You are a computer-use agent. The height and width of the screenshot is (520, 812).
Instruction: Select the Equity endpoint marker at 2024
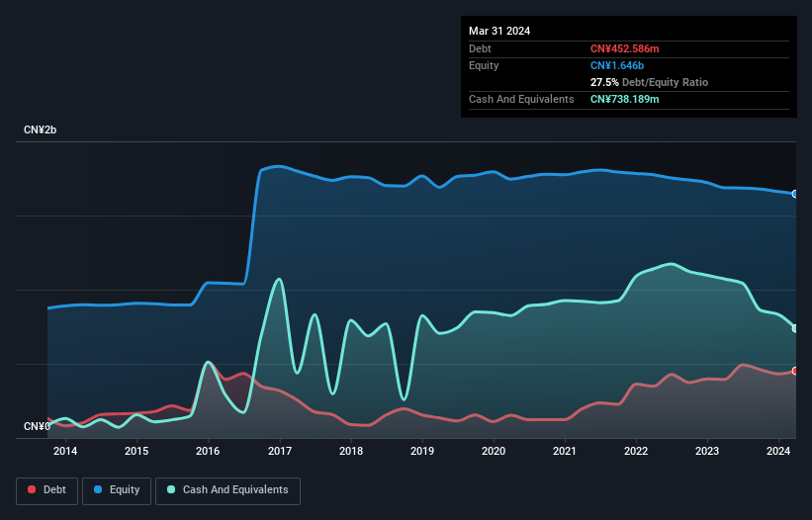[795, 194]
